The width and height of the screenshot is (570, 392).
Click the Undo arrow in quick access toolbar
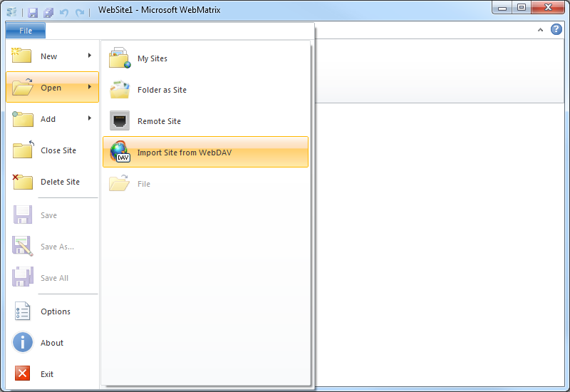coord(64,12)
